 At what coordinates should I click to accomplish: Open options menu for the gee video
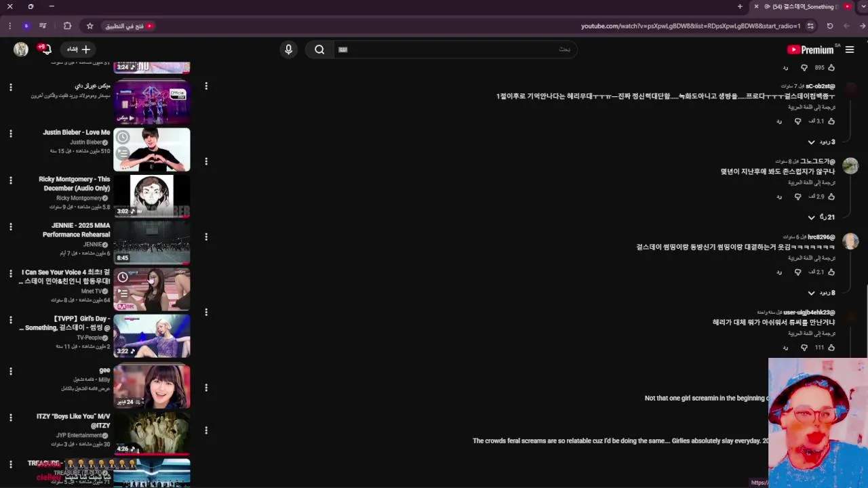pos(10,371)
